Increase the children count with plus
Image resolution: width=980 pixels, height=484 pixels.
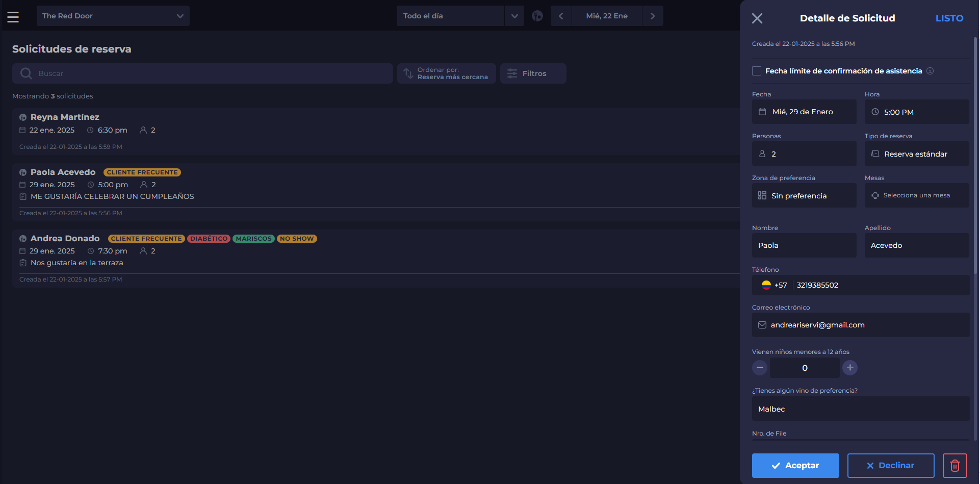point(850,368)
